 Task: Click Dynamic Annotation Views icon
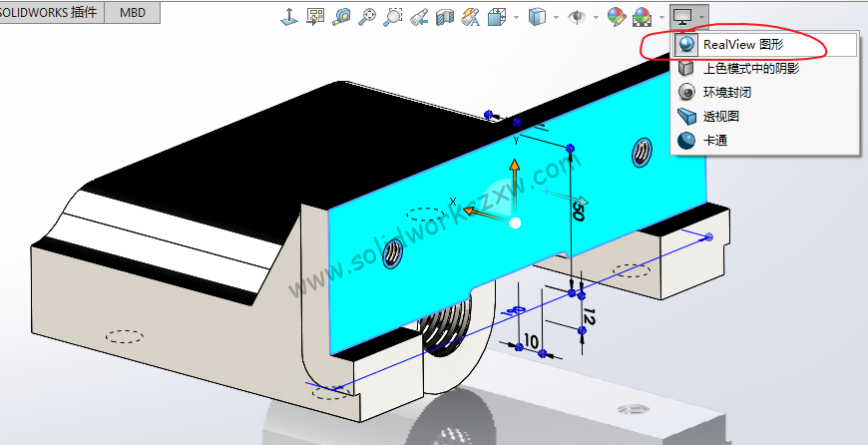click(x=471, y=18)
